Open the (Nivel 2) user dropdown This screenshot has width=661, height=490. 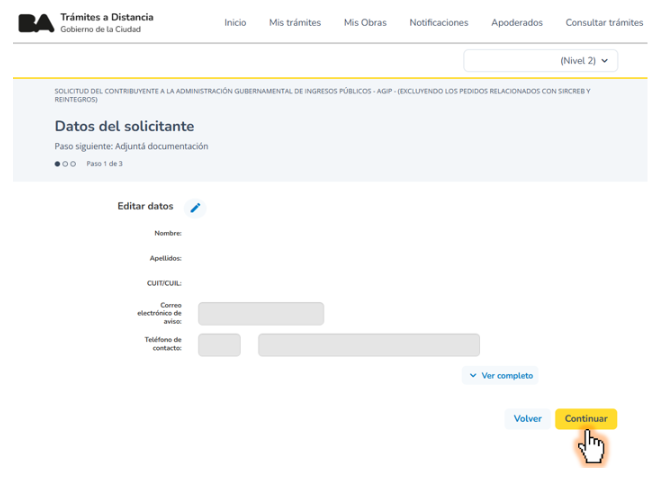coord(540,61)
